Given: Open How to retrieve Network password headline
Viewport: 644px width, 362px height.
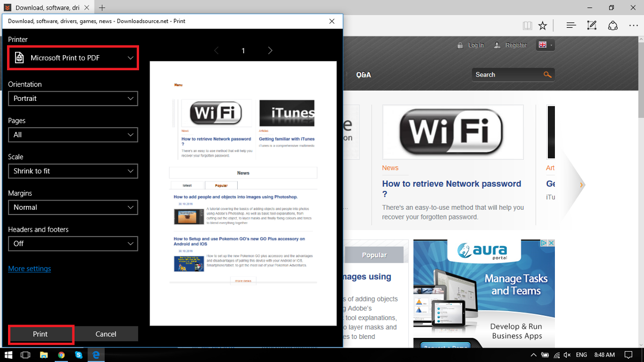Looking at the screenshot, I should pyautogui.click(x=451, y=188).
